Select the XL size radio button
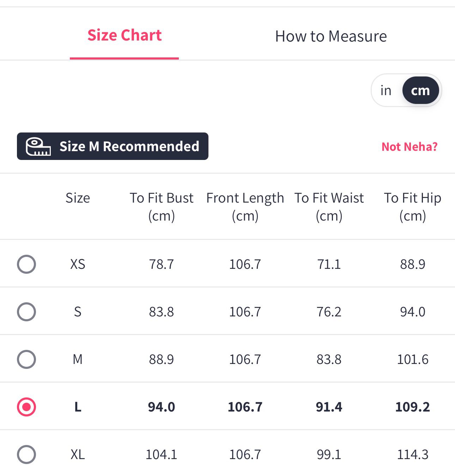 click(x=26, y=455)
